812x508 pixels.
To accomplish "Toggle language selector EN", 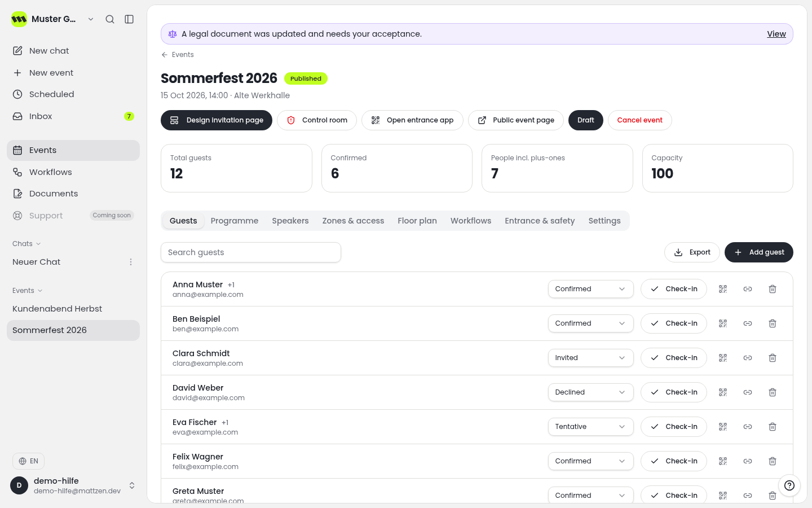I will coord(28,461).
